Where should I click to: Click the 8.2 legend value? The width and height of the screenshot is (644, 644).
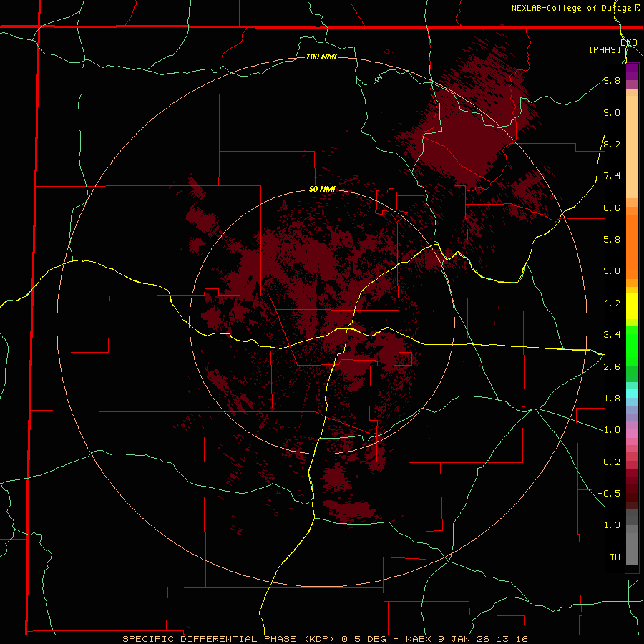pos(612,144)
